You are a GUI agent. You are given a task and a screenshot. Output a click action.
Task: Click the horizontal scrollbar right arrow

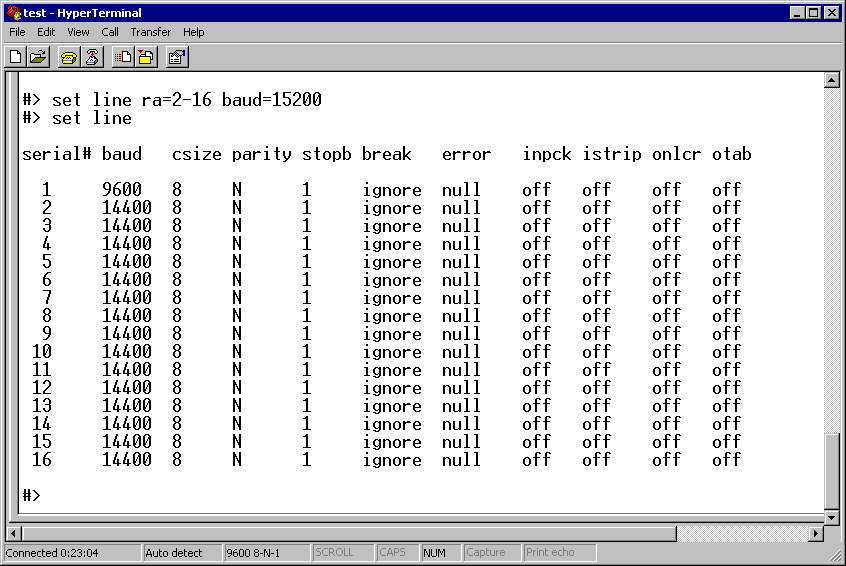pyautogui.click(x=815, y=534)
